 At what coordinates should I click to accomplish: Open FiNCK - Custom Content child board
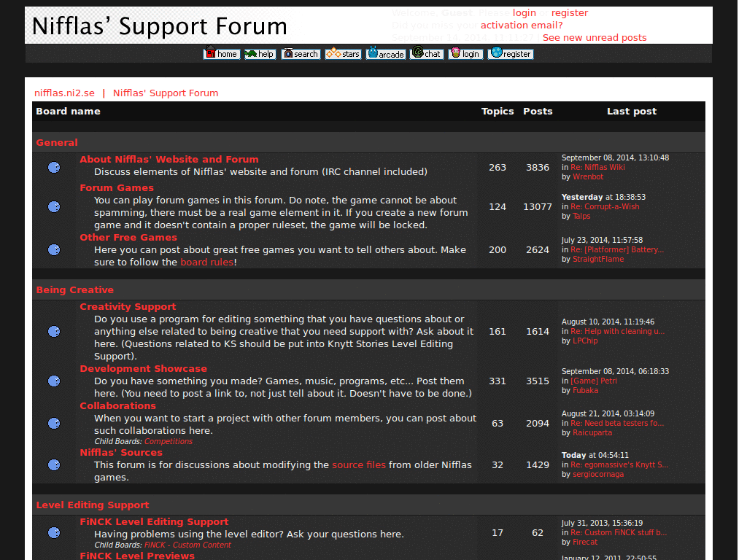coord(187,545)
